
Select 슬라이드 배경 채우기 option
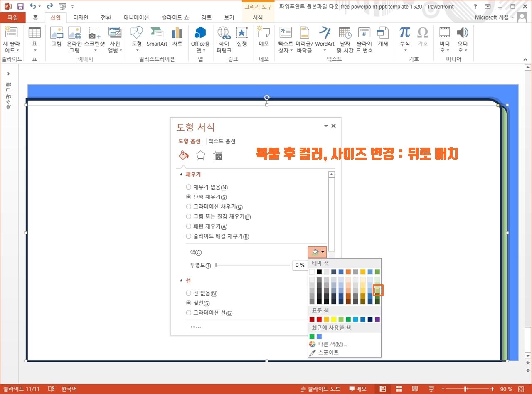tap(217, 236)
